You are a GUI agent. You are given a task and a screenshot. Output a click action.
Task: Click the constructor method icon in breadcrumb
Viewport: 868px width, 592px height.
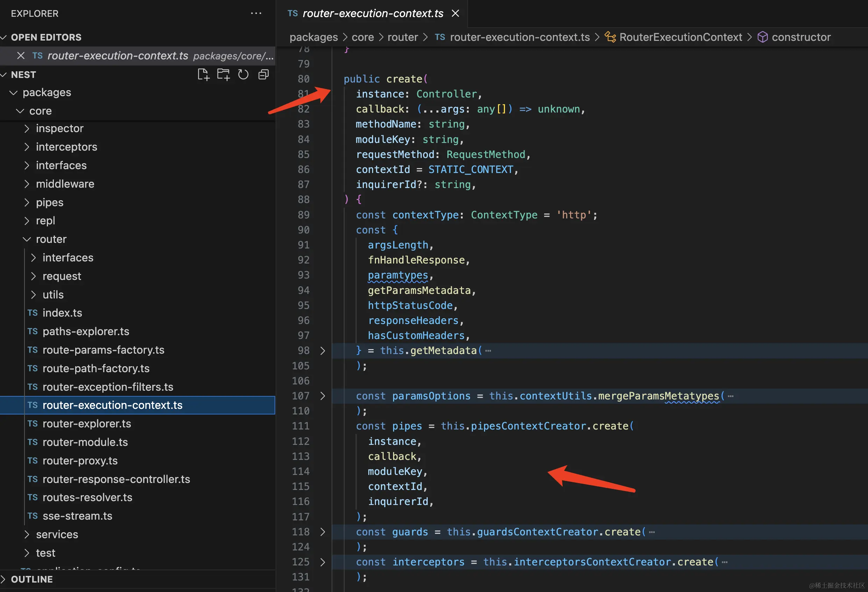762,37
